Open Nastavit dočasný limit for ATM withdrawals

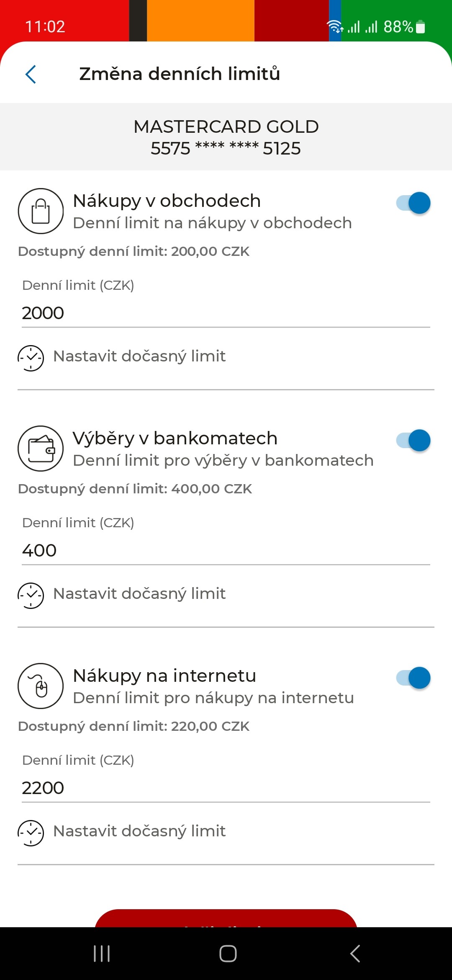(x=139, y=594)
